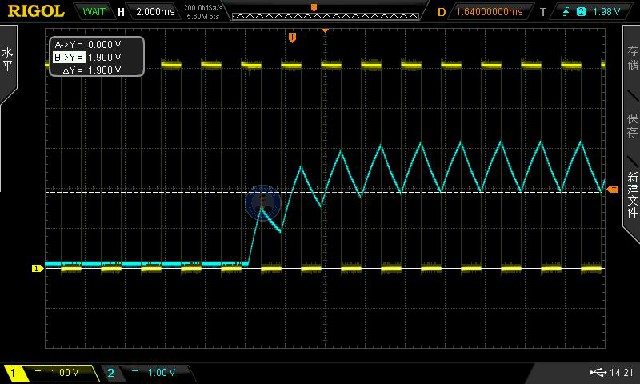Click the orange D delay label
Image resolution: width=640 pixels, height=384 pixels.
[441, 12]
